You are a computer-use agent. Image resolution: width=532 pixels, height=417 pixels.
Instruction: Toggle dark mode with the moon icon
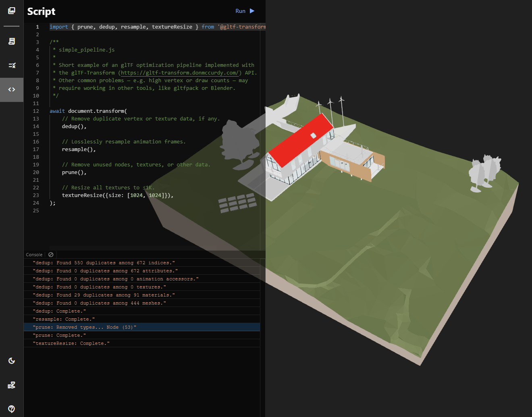coord(11,361)
